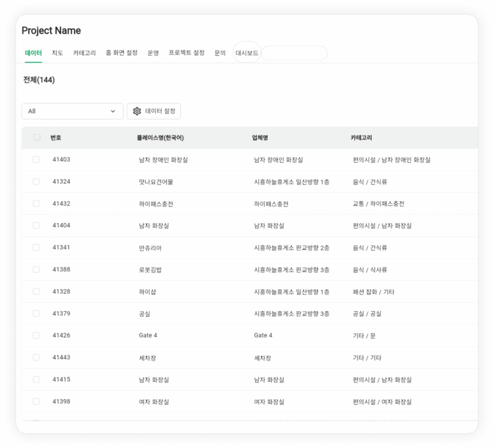Click the gear icon beside 데이터 설정
494x448 pixels.
pos(137,111)
